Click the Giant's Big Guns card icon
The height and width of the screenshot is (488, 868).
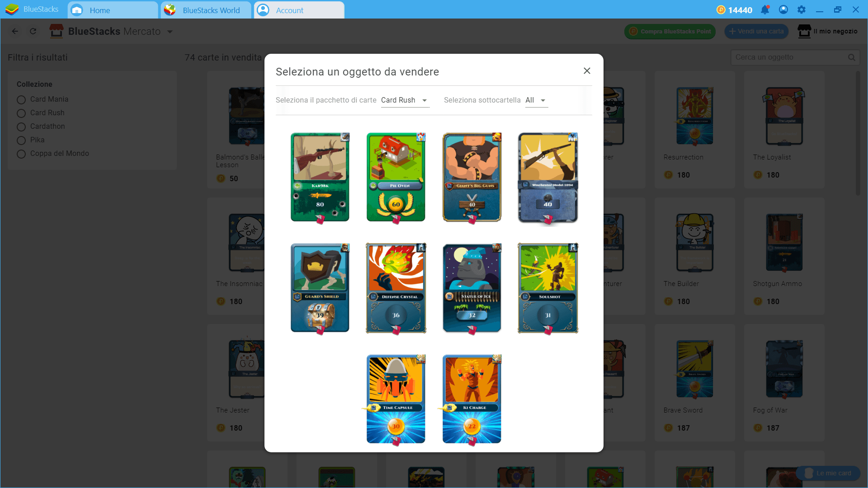[471, 176]
